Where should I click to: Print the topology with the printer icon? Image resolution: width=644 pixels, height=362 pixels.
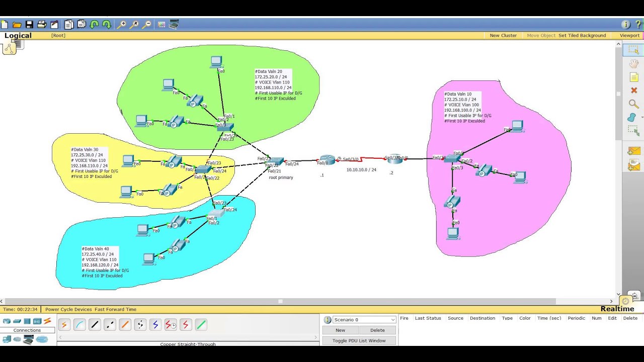42,24
